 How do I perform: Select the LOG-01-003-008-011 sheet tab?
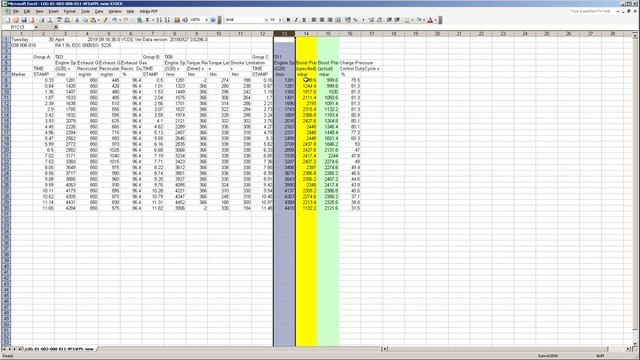[59, 349]
